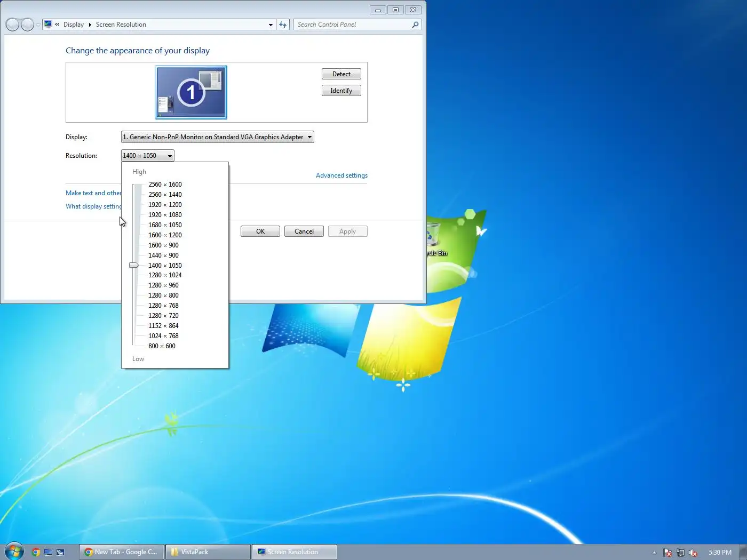Click the Identify button
747x560 pixels.
(x=341, y=91)
